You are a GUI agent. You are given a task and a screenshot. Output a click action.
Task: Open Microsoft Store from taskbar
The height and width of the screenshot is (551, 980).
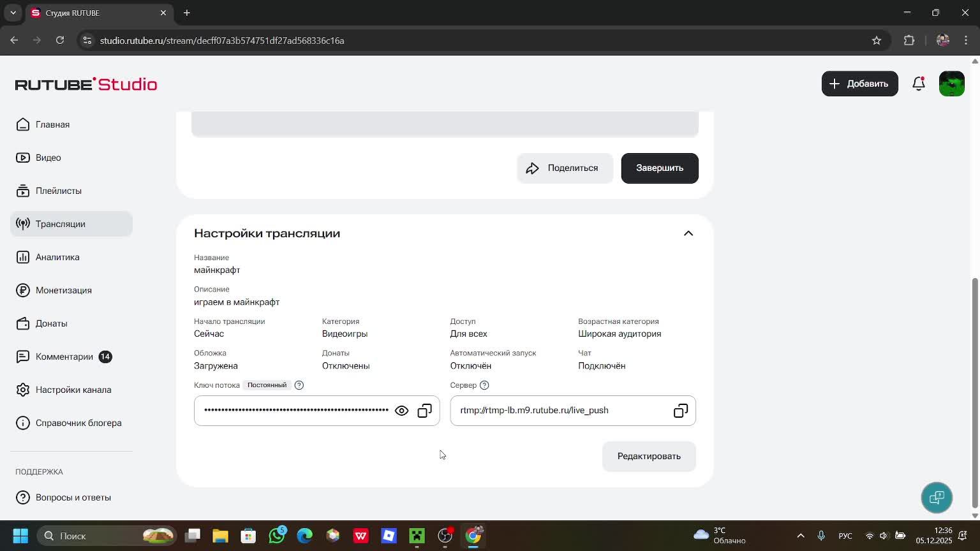point(249,536)
